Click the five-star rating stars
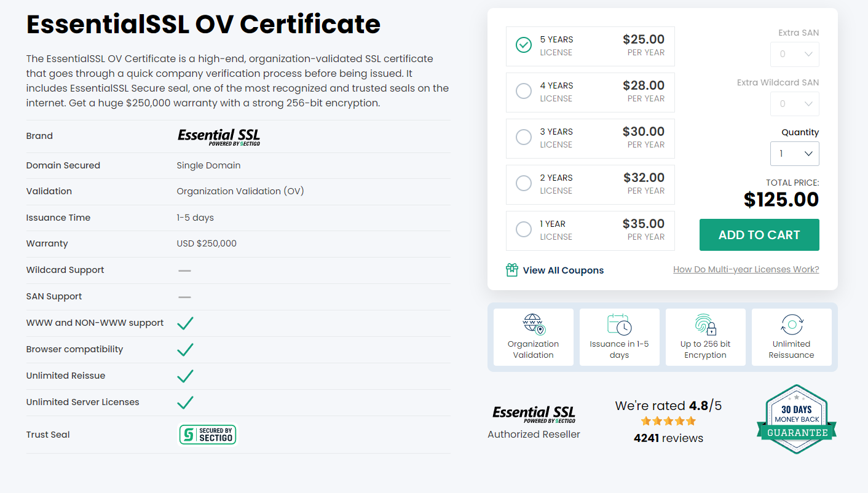This screenshot has width=868, height=493. tap(668, 421)
